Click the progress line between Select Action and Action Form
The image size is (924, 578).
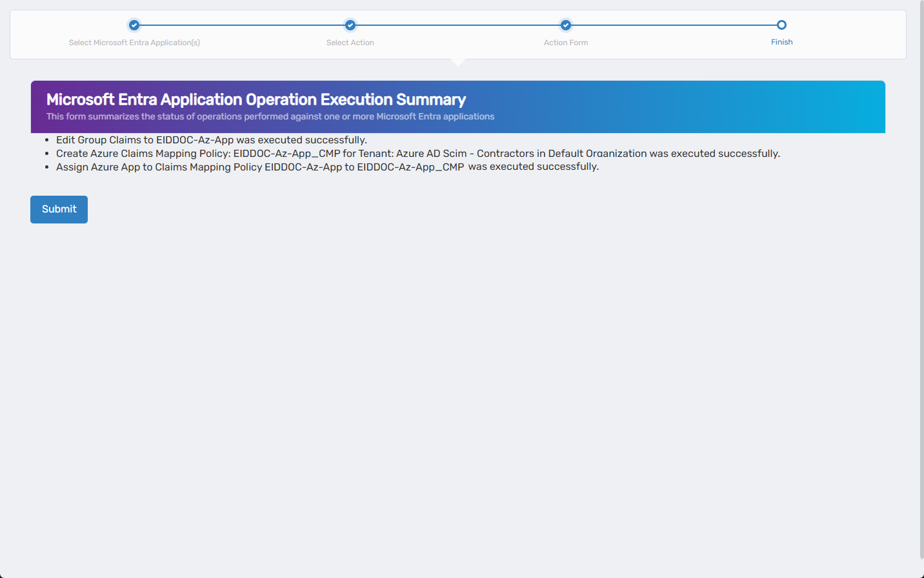458,25
